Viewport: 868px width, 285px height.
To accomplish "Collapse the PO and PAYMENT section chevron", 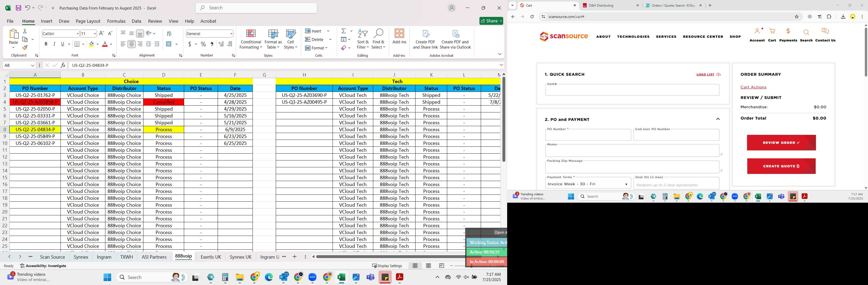I will pos(718,119).
